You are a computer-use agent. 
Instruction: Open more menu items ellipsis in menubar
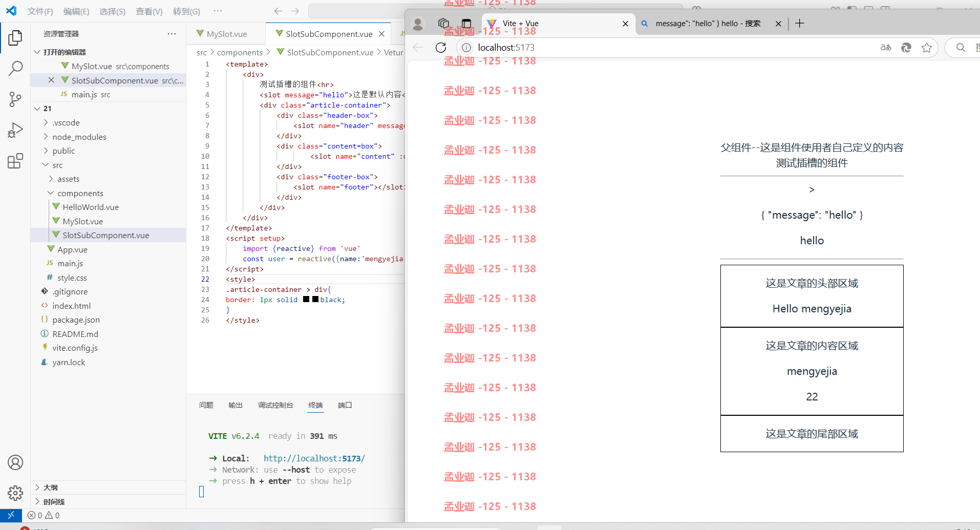(x=218, y=11)
